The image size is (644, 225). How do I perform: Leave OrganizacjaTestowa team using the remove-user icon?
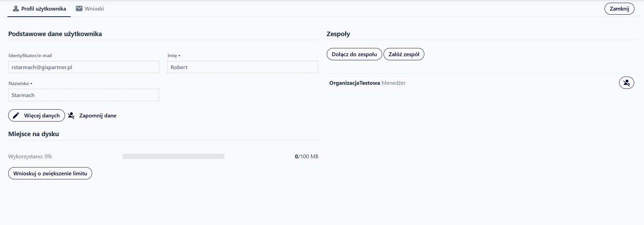[x=626, y=83]
